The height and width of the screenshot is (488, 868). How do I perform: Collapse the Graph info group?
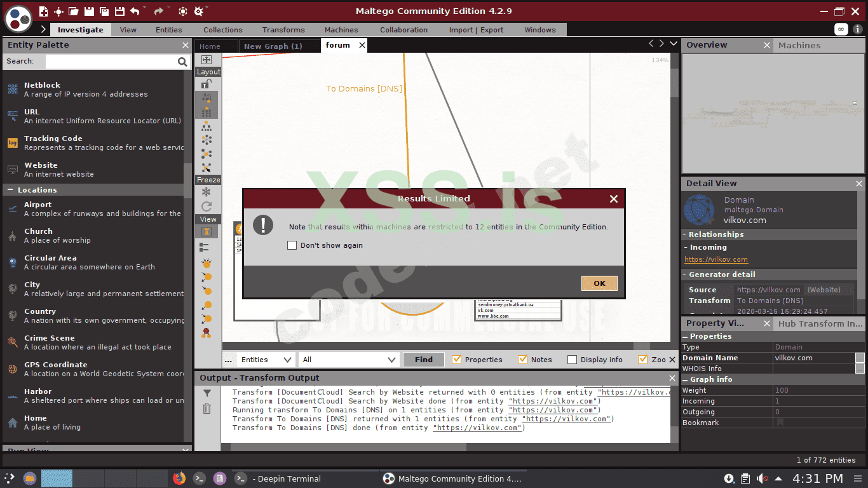(x=686, y=379)
